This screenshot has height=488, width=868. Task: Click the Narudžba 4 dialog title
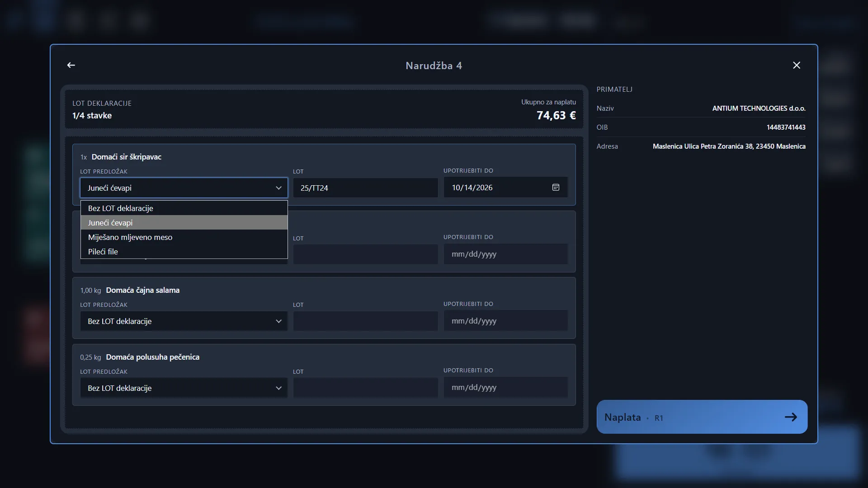[x=434, y=66]
